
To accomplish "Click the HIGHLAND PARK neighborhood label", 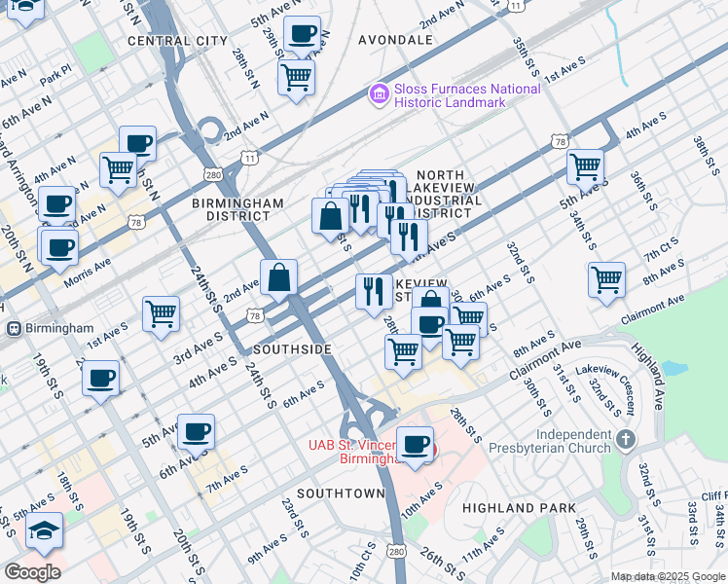I will pyautogui.click(x=519, y=508).
